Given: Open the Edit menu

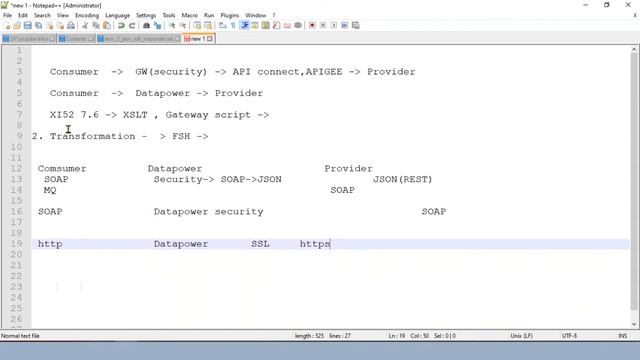Looking at the screenshot, I should click(x=23, y=16).
